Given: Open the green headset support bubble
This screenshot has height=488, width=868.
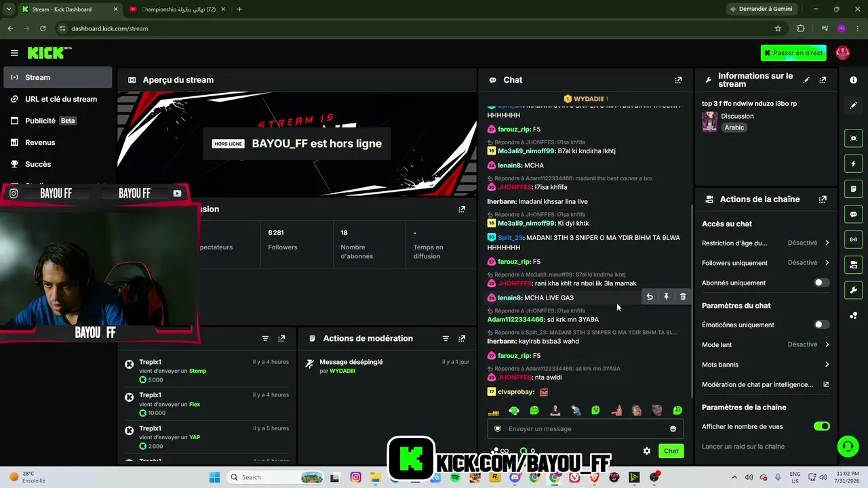Looking at the screenshot, I should [x=848, y=445].
